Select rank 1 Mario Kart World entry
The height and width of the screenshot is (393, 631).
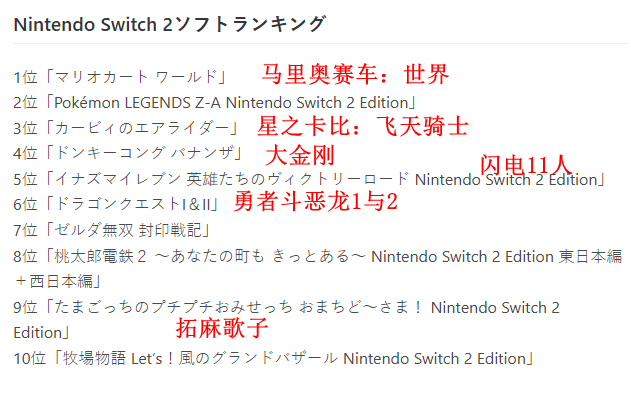click(x=120, y=77)
